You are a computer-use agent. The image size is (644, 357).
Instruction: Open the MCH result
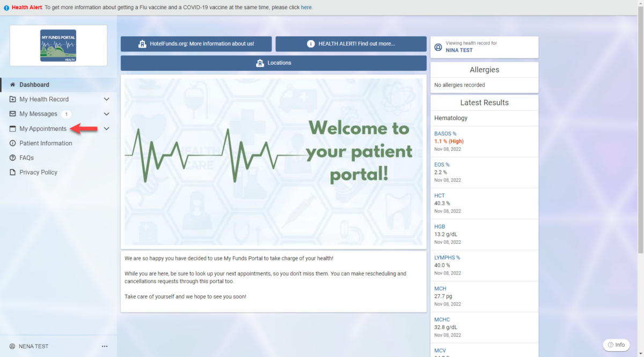coord(440,289)
